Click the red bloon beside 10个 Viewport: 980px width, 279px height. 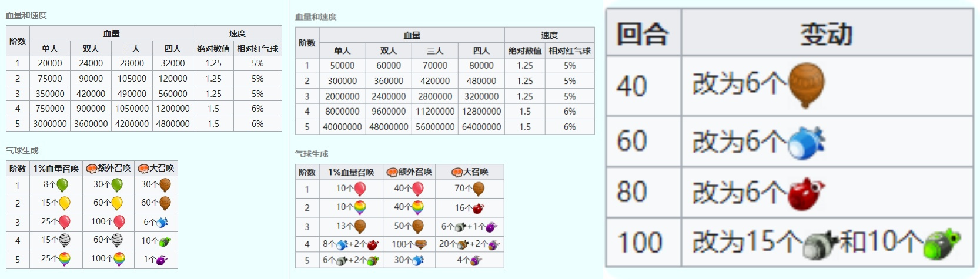pos(360,189)
